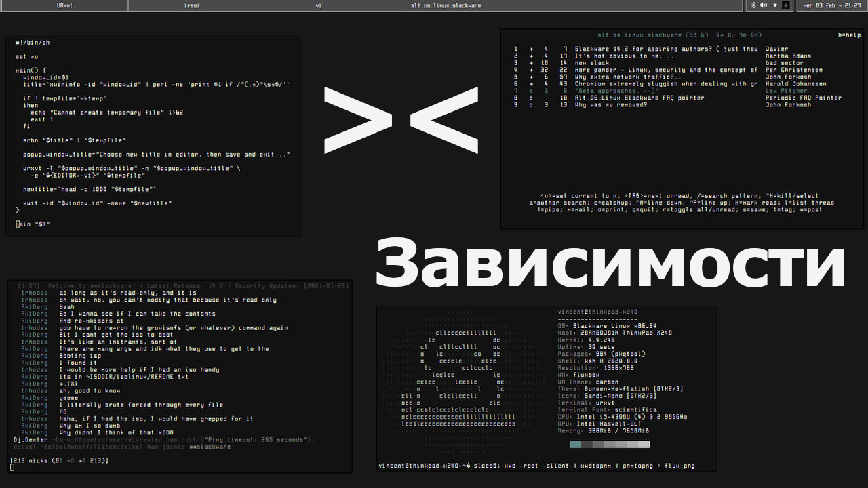Click author name Harold Johanssen
Image resolution: width=868 pixels, height=488 pixels.
[x=796, y=84]
